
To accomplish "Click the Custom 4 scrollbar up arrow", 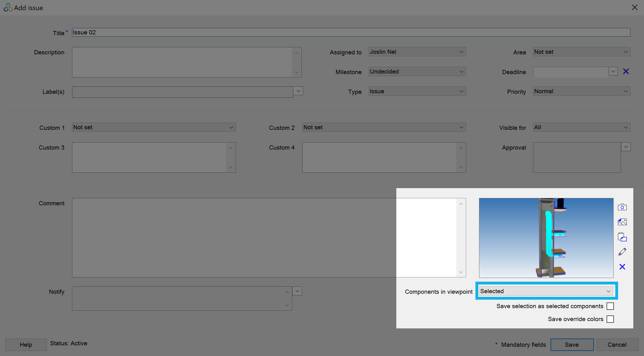I will 461,148.
